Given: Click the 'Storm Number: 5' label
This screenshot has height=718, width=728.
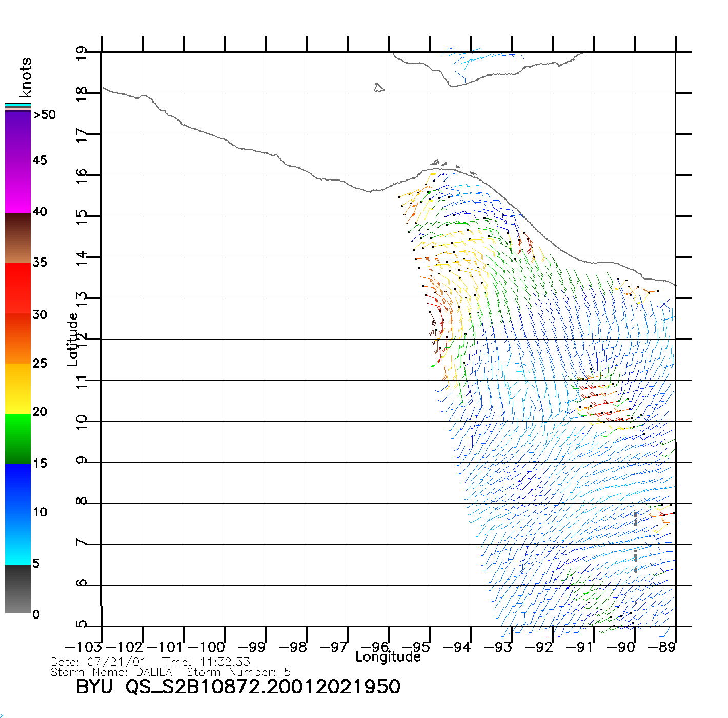Looking at the screenshot, I should (239, 672).
